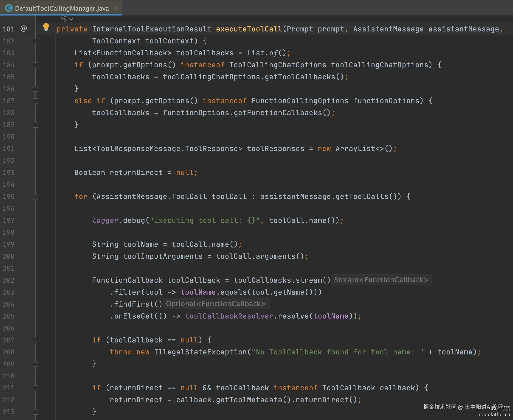Open the dropdown chevron beside the AI assistant icon
The height and width of the screenshot is (420, 513).
tap(71, 19)
